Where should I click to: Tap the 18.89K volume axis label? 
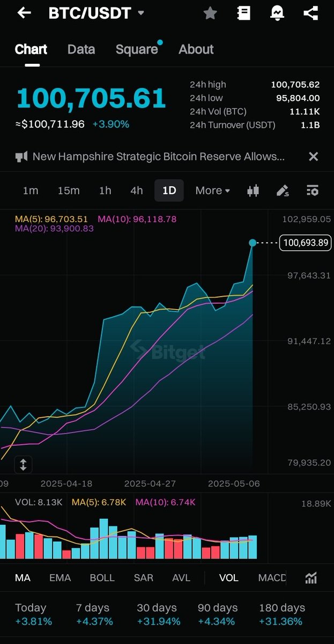click(317, 503)
